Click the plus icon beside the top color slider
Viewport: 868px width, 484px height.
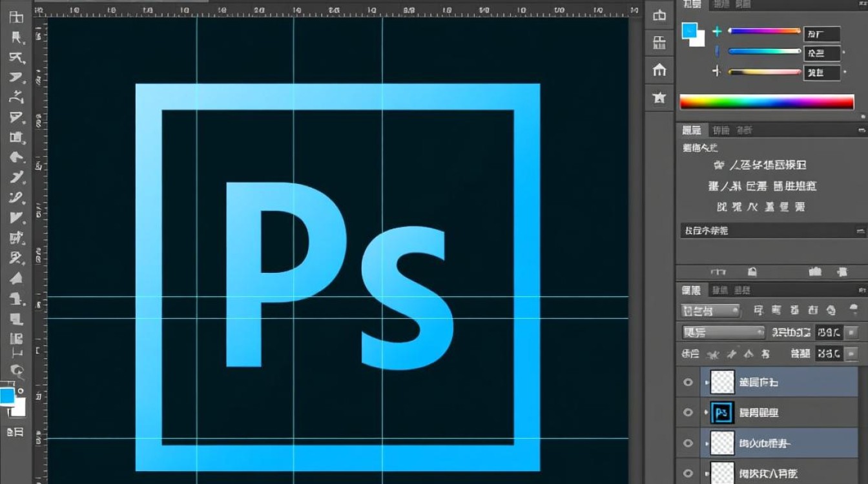(x=717, y=31)
